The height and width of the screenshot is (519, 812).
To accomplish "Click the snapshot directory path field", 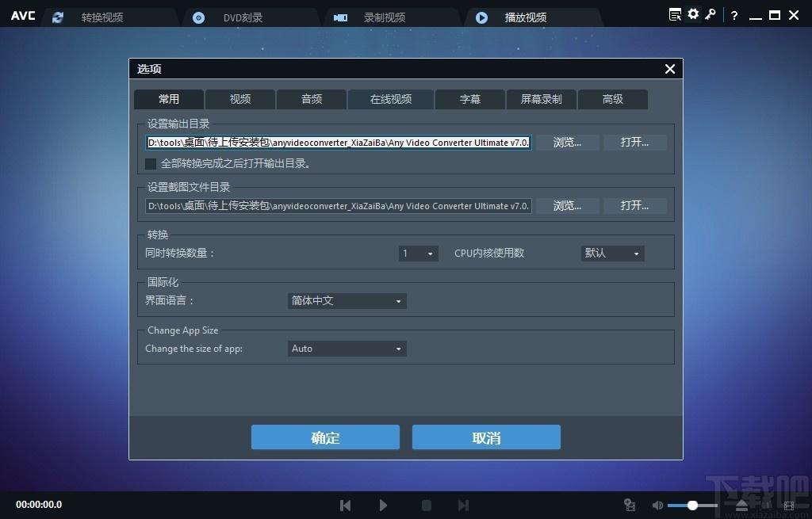I will (339, 206).
